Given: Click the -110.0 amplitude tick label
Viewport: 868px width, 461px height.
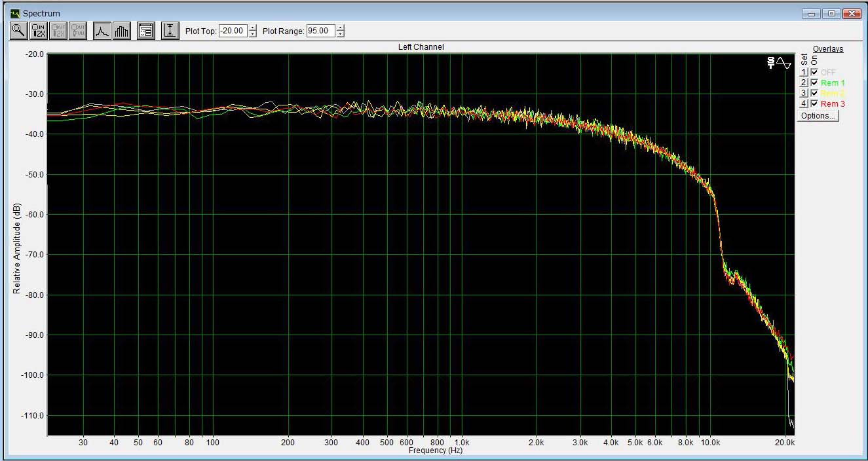Looking at the screenshot, I should point(33,416).
